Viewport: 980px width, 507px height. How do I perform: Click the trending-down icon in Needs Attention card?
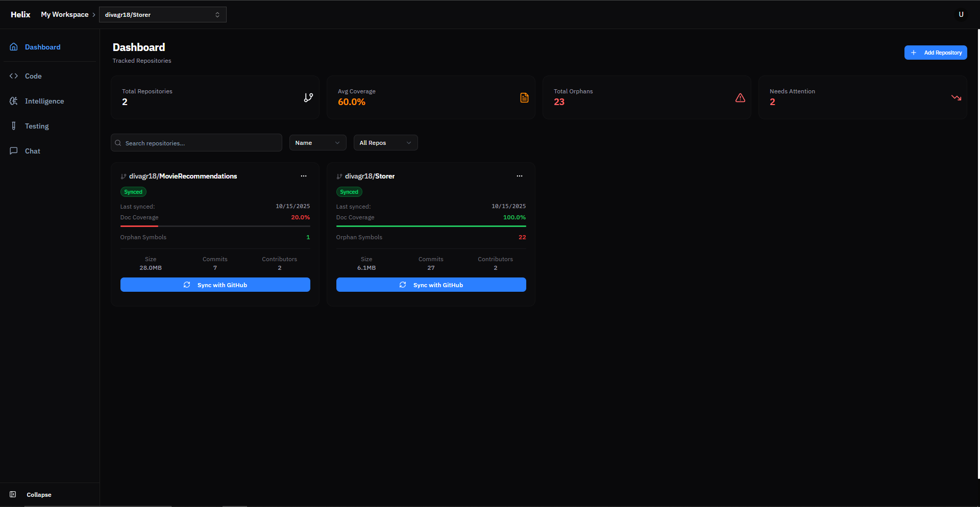click(956, 97)
